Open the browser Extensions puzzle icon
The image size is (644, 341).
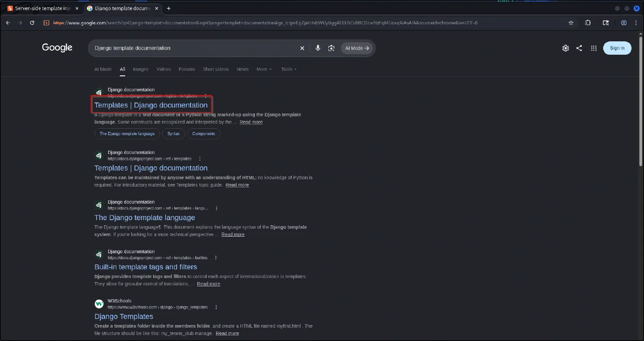[x=588, y=23]
